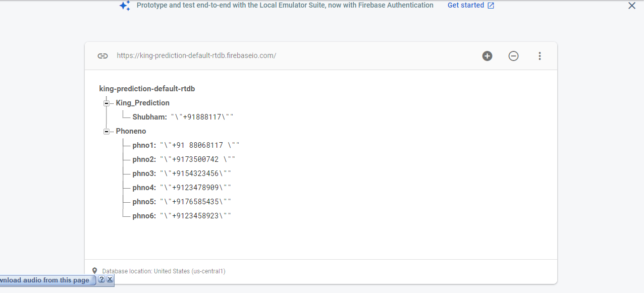Viewport: 644px width, 293px height.
Task: Click the database location pin icon
Action: [94, 271]
